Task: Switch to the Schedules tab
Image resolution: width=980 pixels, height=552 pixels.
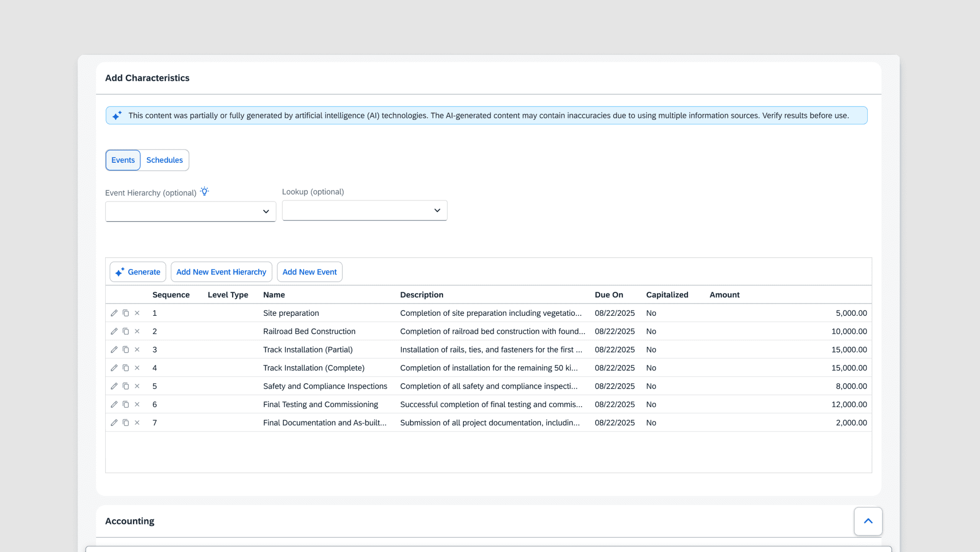Action: coord(164,160)
